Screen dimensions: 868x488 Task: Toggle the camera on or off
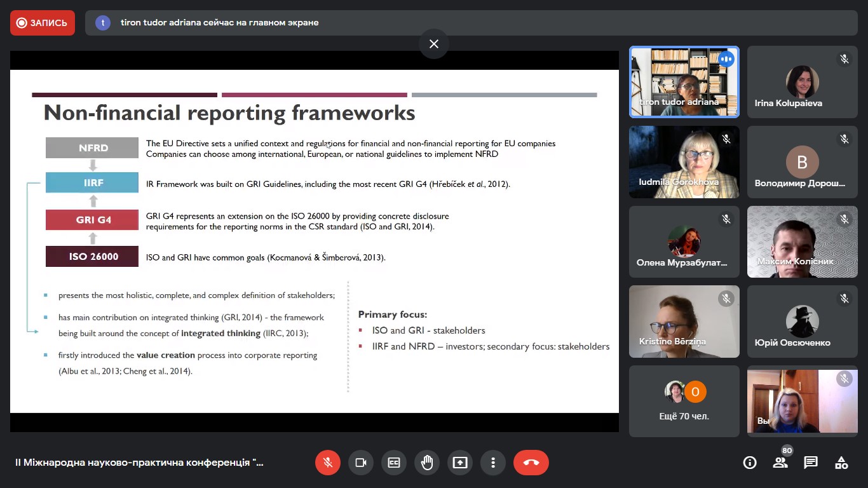pyautogui.click(x=361, y=463)
